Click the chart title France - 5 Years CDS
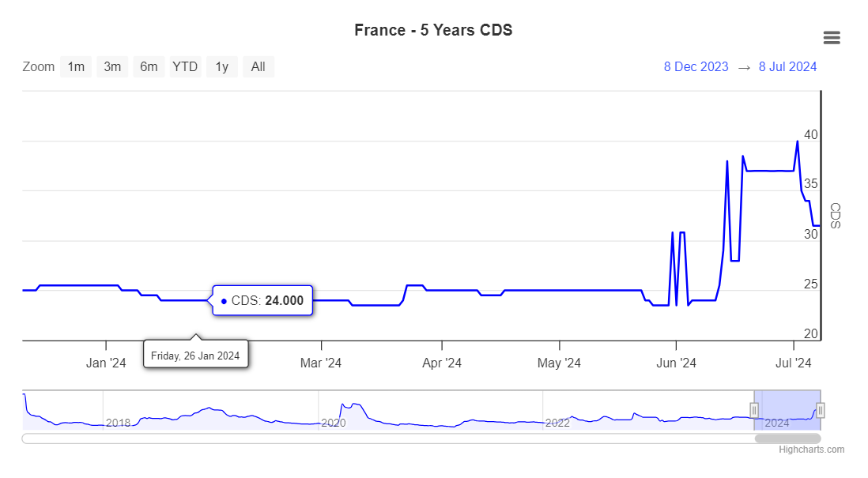 pos(433,30)
